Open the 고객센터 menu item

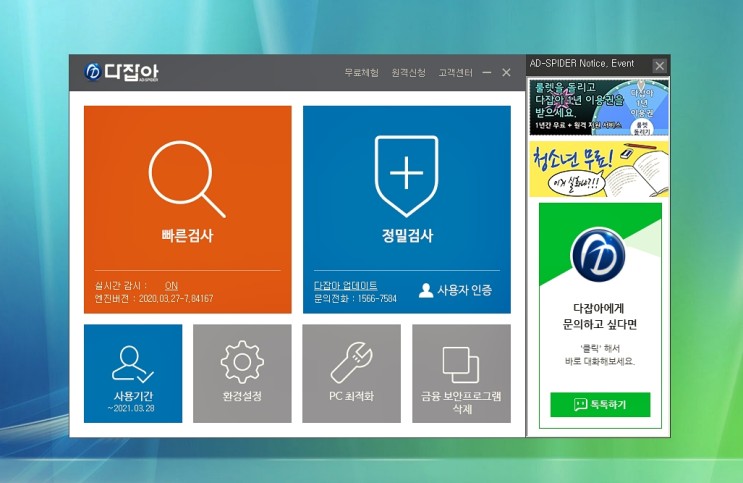coord(455,73)
